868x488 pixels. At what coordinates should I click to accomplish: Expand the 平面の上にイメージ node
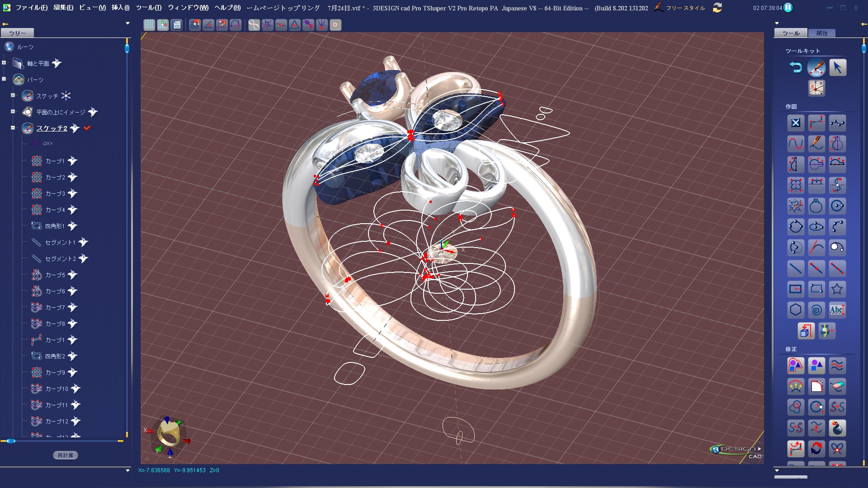coord(13,112)
